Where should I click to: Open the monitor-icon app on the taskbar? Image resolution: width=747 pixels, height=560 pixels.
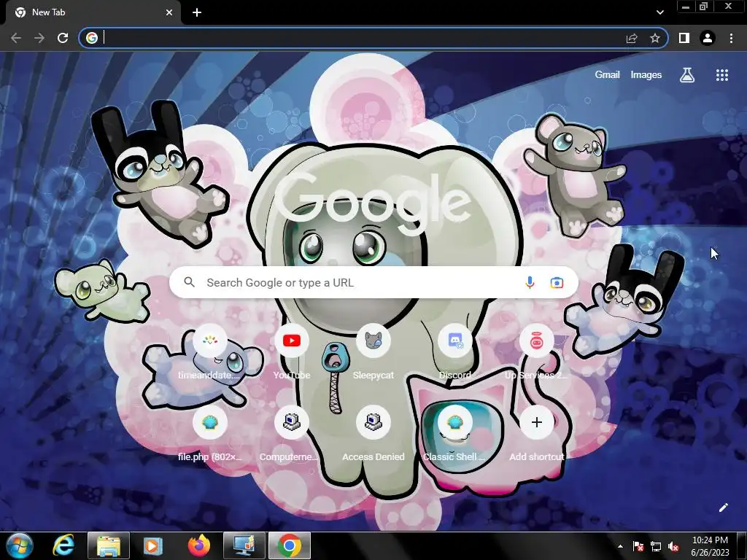[x=244, y=545]
